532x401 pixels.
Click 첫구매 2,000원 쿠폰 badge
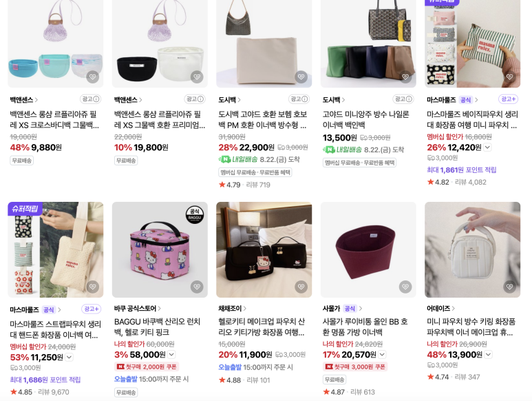(x=147, y=367)
